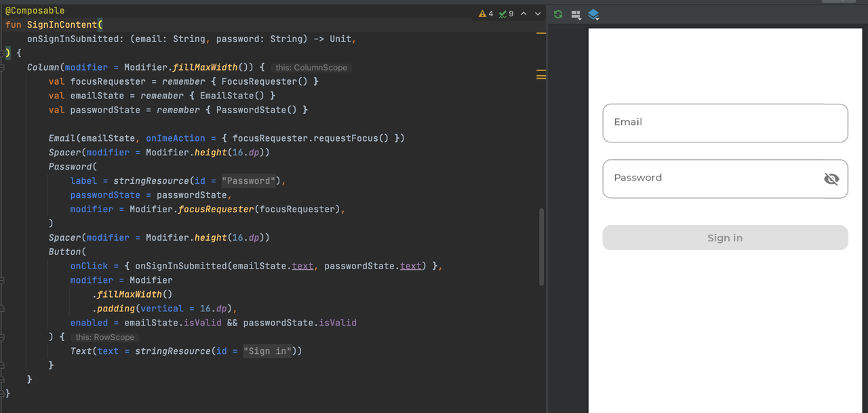Click PasswordState() constructor call

click(256, 110)
